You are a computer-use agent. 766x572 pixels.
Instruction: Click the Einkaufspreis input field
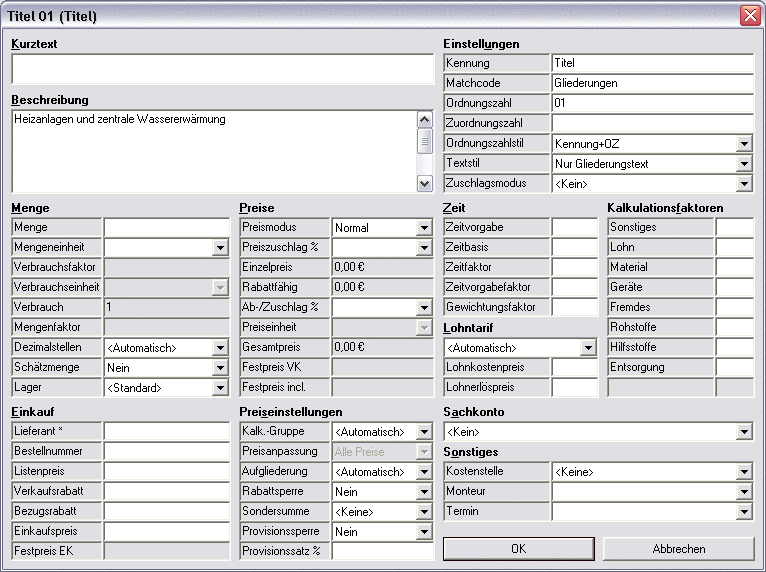coord(167,531)
